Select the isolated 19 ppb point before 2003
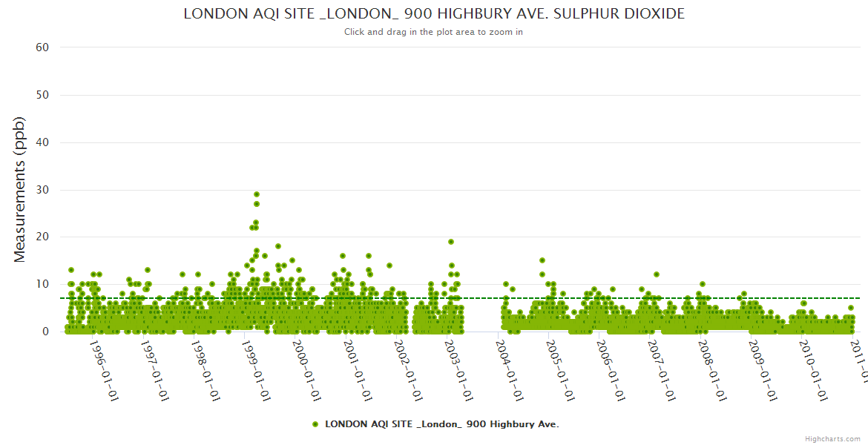Screen dimensions: 868x445 (451, 242)
